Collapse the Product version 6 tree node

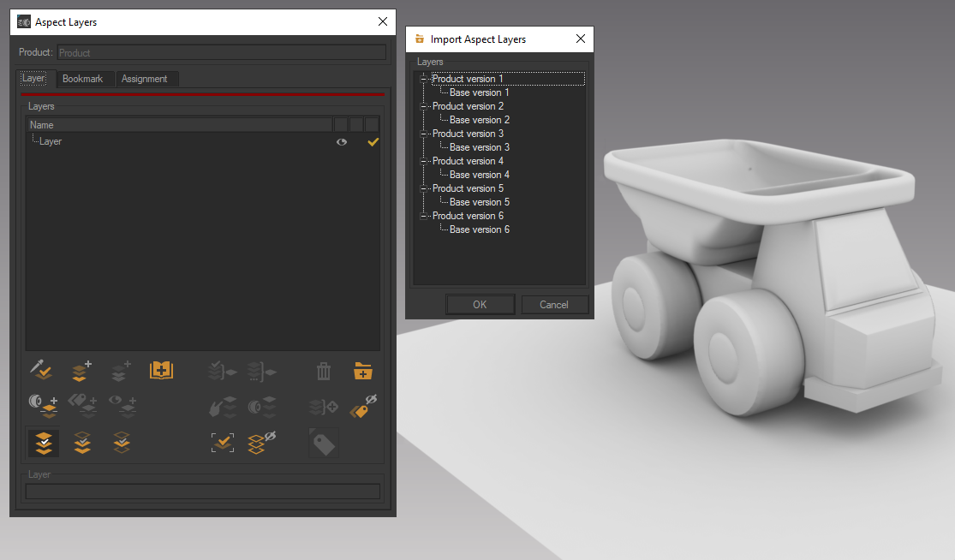423,215
